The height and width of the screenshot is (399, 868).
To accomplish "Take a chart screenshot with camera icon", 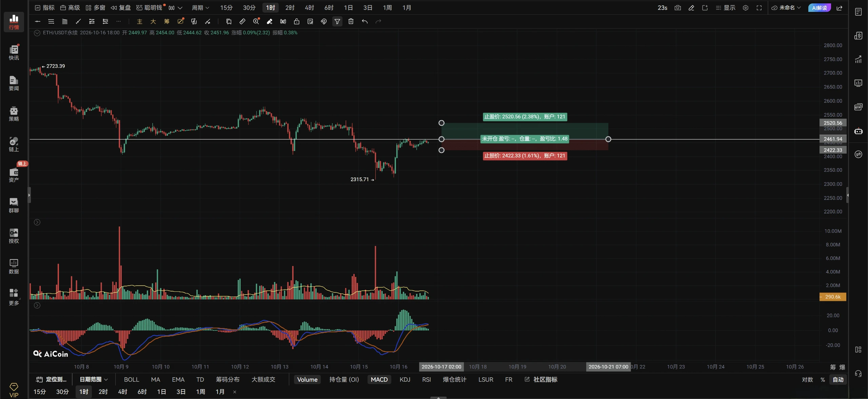I will click(678, 7).
